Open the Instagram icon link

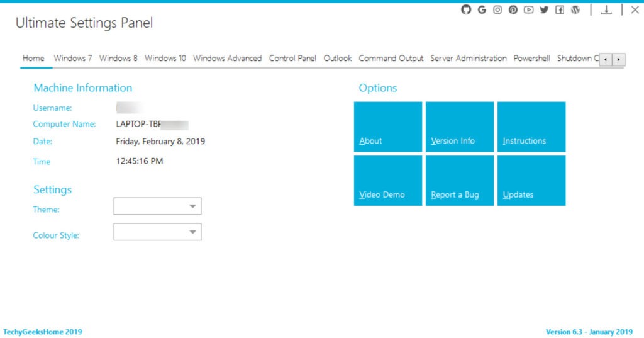(x=497, y=9)
